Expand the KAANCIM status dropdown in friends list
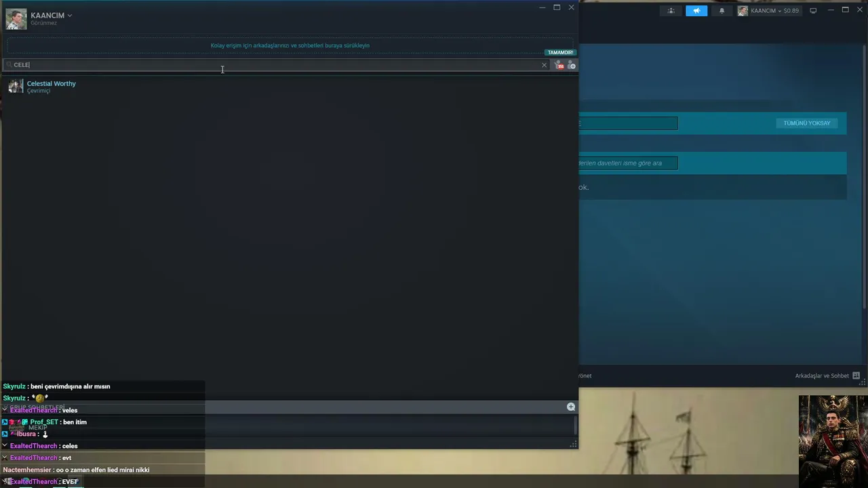 coord(69,16)
